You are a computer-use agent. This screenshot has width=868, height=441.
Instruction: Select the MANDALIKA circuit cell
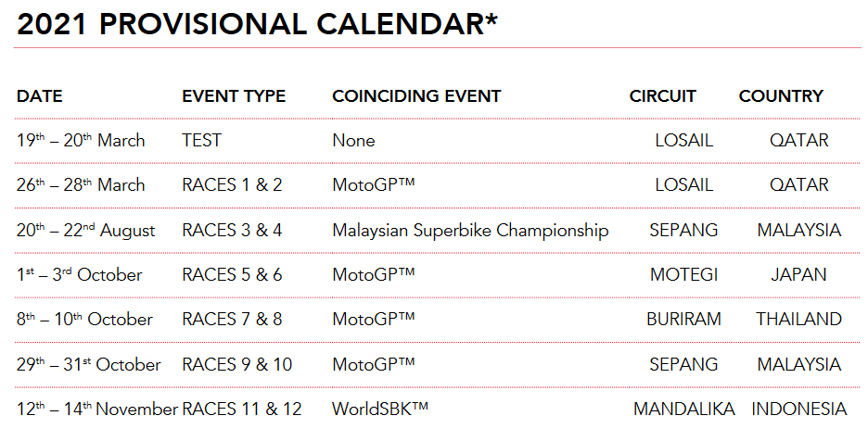(x=684, y=409)
